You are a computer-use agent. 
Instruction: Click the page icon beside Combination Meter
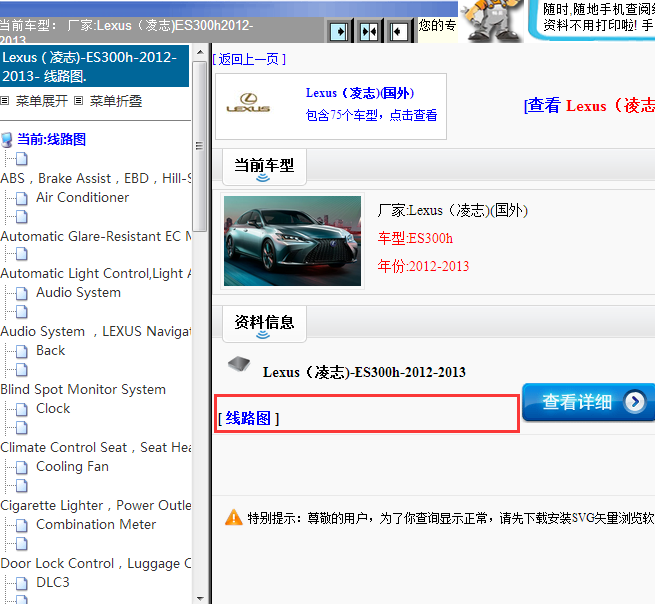[22, 525]
